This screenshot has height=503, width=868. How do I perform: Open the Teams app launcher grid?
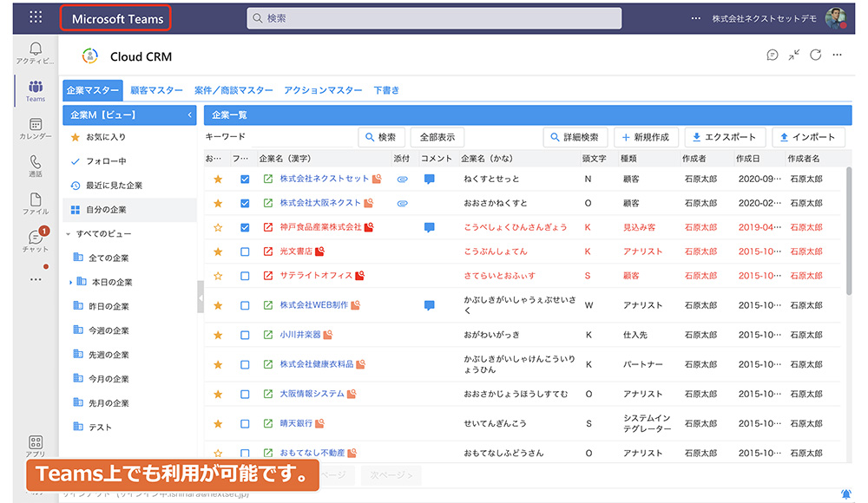click(36, 17)
